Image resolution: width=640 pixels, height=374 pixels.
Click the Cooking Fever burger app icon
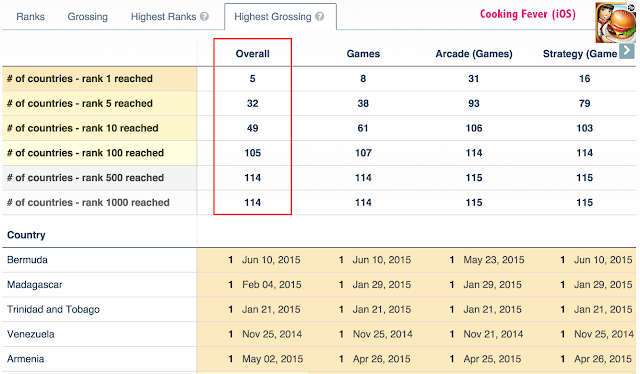tap(616, 22)
